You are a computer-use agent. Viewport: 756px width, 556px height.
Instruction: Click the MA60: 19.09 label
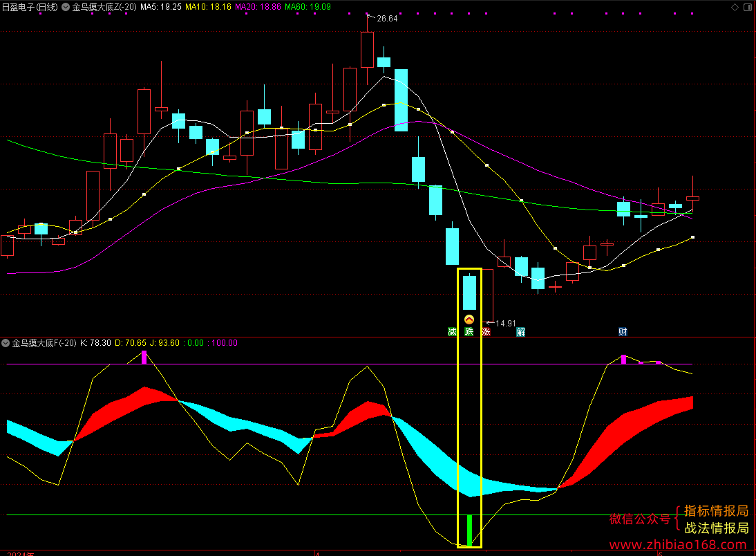[x=308, y=7]
